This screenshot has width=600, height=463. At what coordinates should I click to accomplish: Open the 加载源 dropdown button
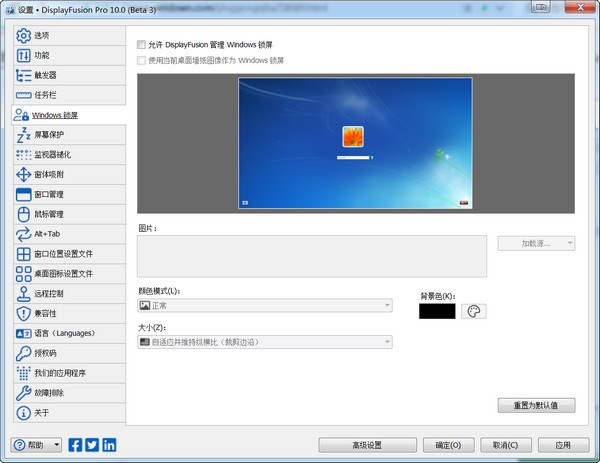536,243
